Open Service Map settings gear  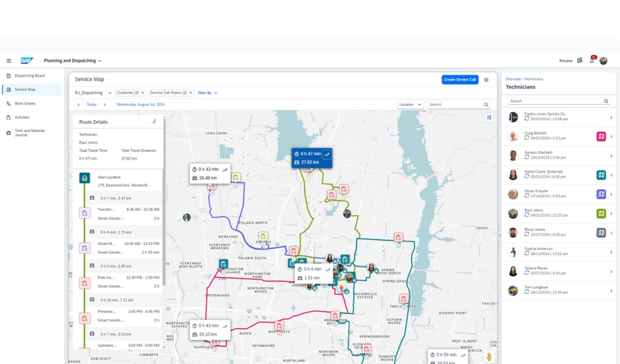click(x=486, y=80)
